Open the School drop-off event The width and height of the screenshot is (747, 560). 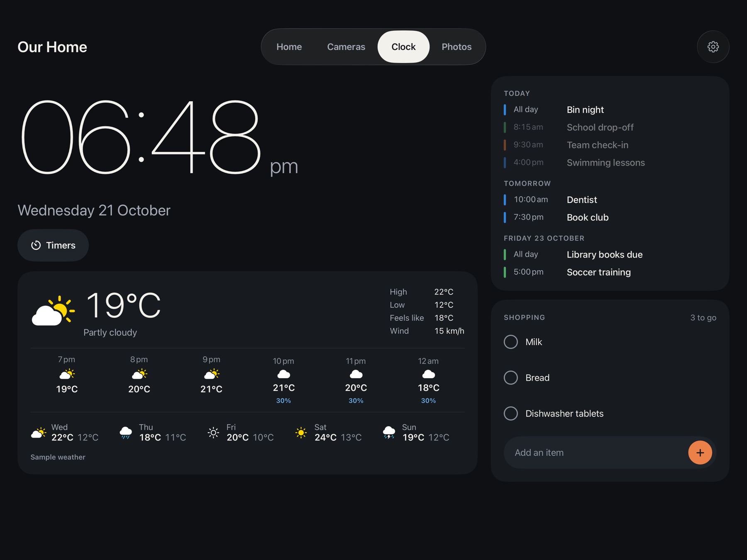point(610,127)
